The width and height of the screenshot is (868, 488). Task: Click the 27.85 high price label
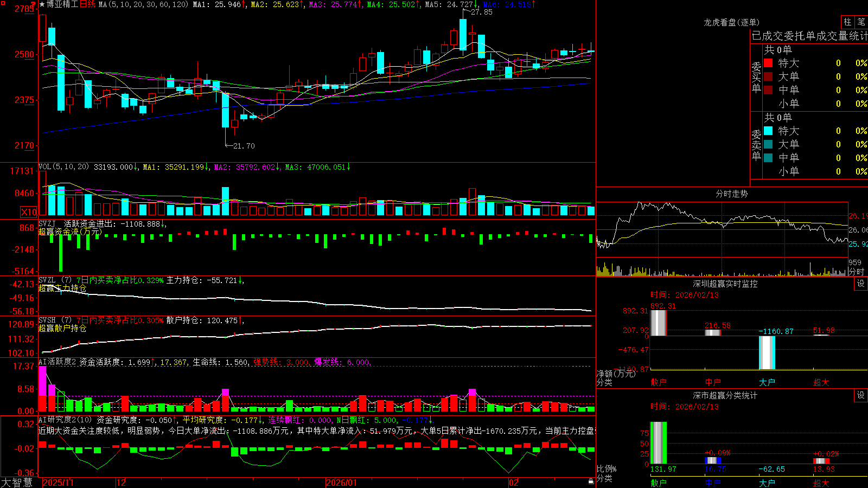pyautogui.click(x=482, y=12)
